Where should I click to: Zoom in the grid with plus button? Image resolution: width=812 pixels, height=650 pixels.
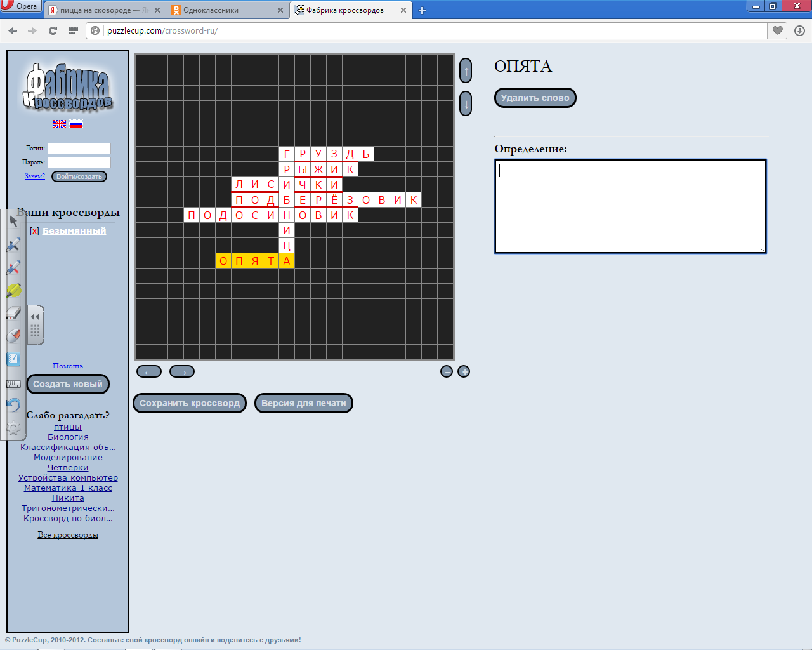coord(464,371)
